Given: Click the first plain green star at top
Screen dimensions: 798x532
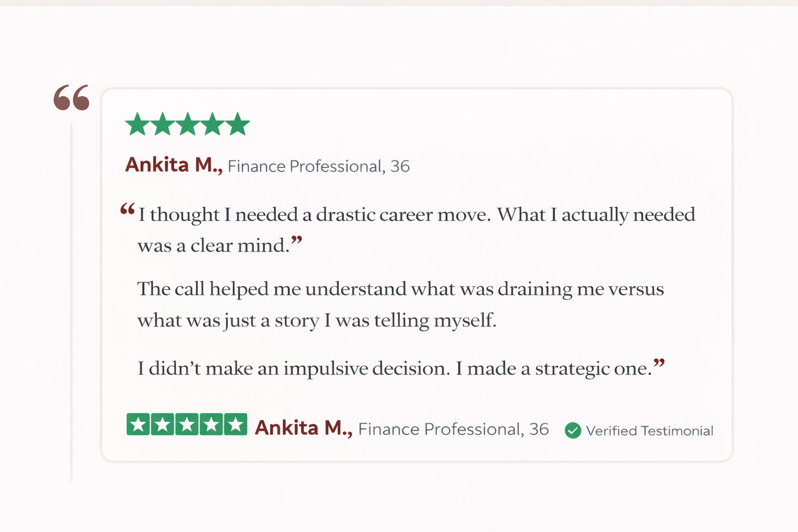Looking at the screenshot, I should click(x=137, y=125).
